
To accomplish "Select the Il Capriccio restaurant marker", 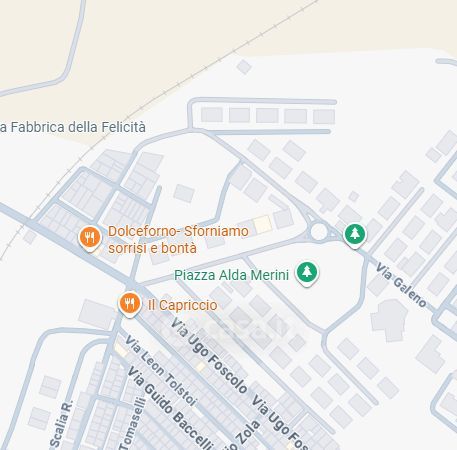I will coord(130,304).
